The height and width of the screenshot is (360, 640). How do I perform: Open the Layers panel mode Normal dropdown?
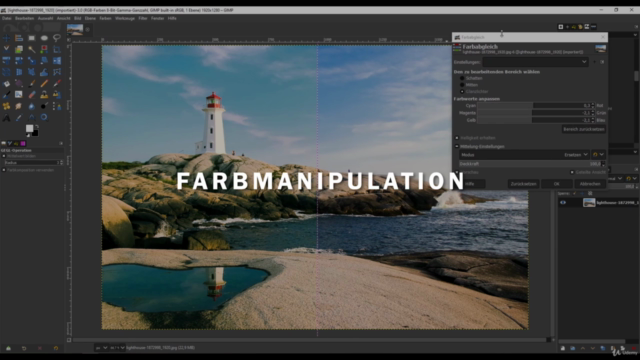click(615, 178)
